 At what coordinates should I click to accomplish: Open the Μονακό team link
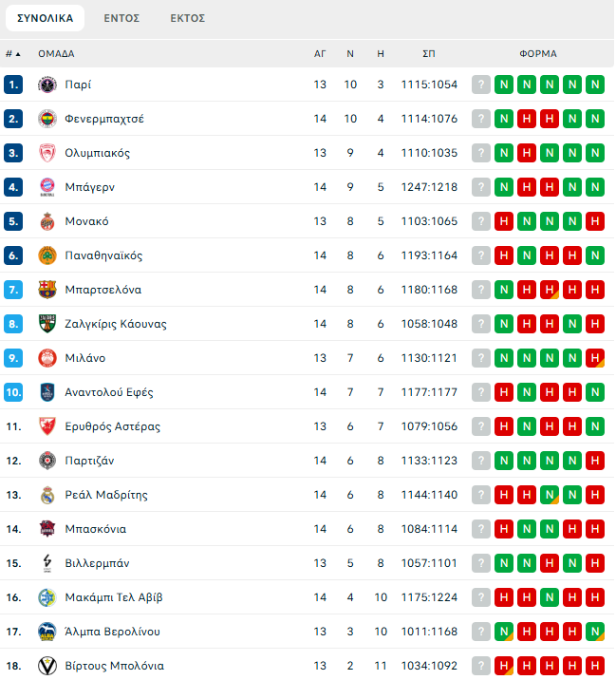(86, 221)
